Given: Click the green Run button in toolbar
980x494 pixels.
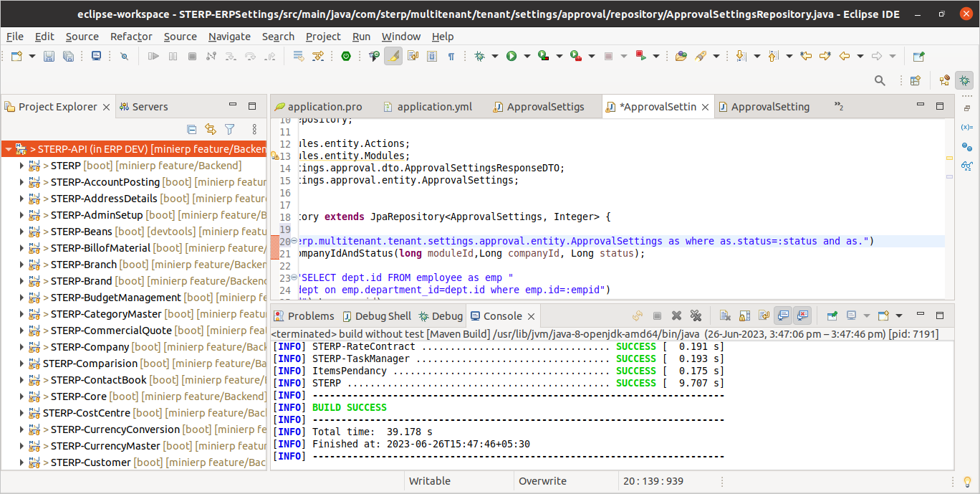Looking at the screenshot, I should coord(511,56).
